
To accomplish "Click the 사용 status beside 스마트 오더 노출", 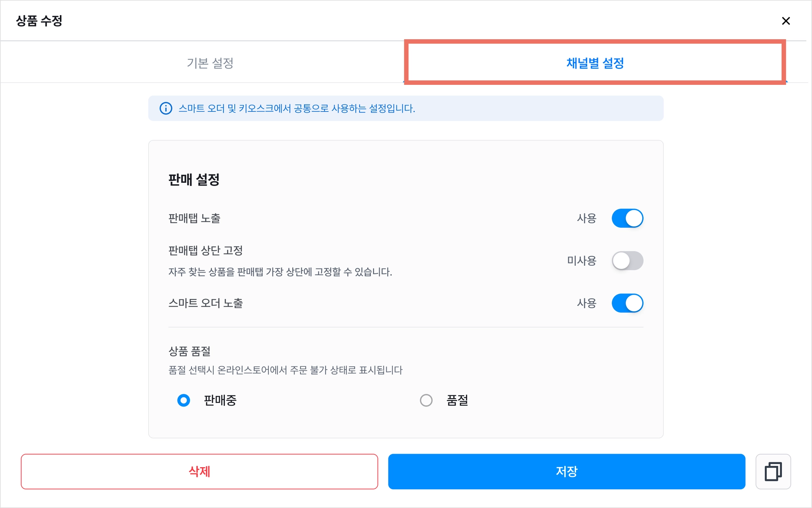I will coord(586,303).
